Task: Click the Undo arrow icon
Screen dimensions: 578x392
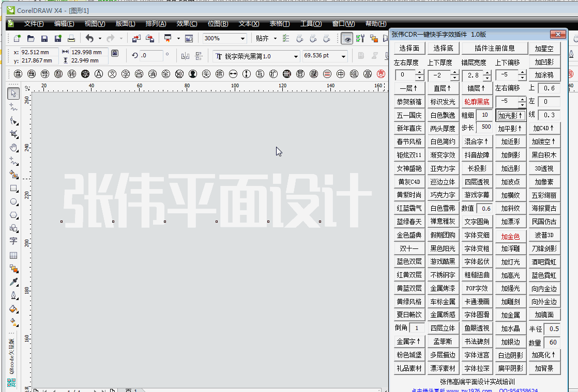Action: [x=89, y=38]
